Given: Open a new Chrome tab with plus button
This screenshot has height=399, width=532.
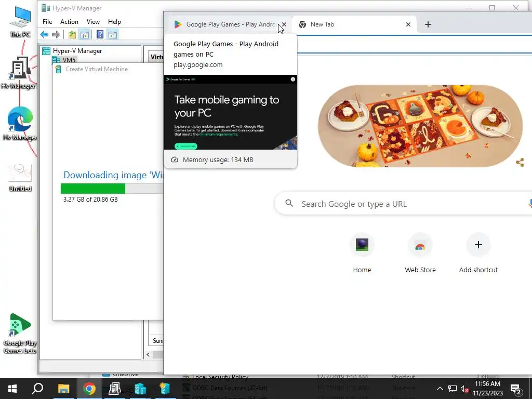Looking at the screenshot, I should coord(428,24).
